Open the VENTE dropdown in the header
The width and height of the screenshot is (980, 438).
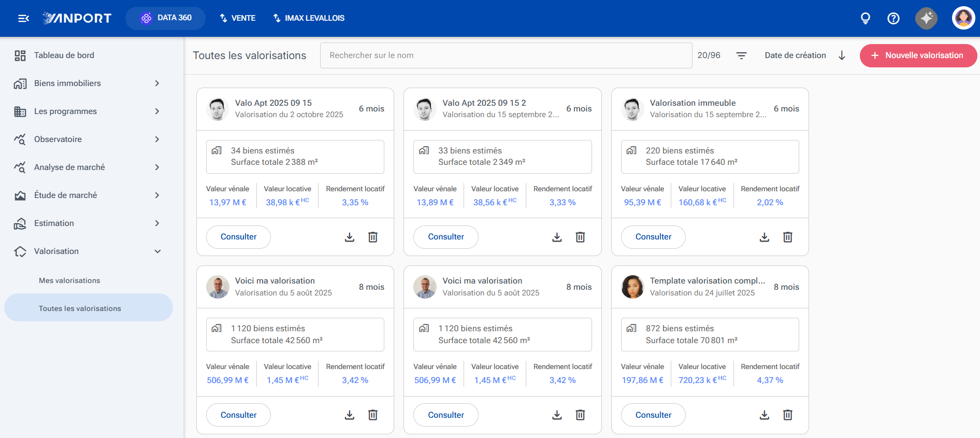coord(238,18)
